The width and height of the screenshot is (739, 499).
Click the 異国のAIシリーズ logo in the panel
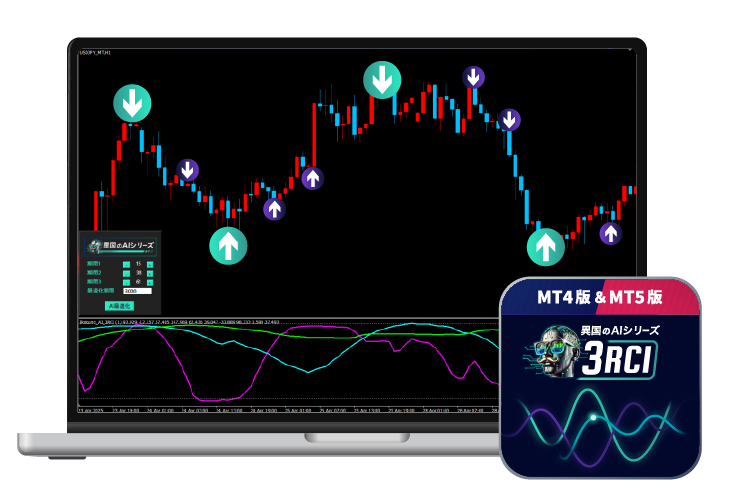coord(121,245)
